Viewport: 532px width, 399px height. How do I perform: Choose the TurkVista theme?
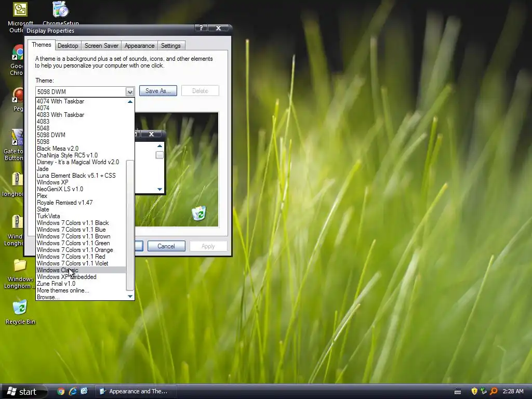[81, 216]
